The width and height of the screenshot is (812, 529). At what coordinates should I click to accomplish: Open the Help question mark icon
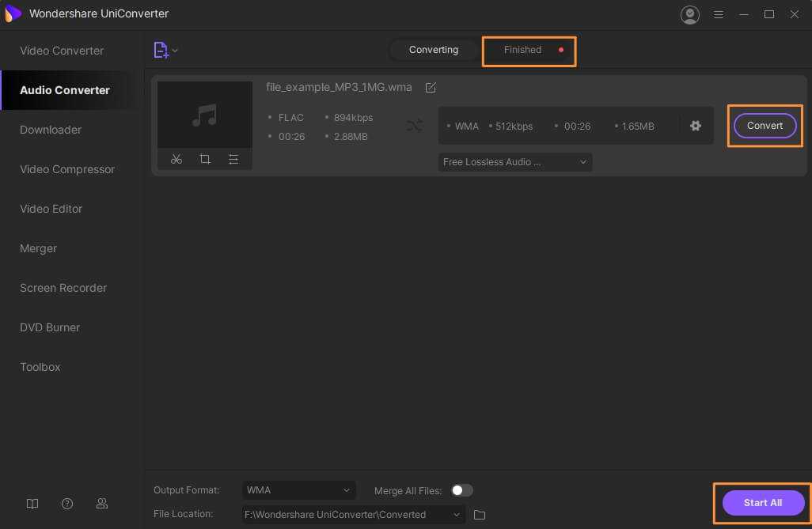coord(67,504)
